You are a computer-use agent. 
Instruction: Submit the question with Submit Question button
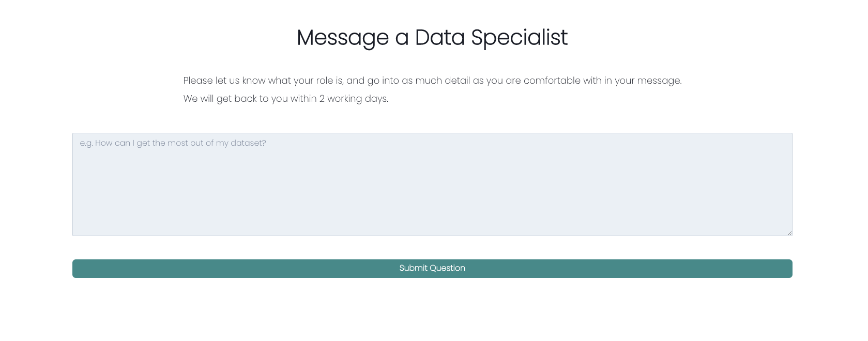pyautogui.click(x=432, y=269)
